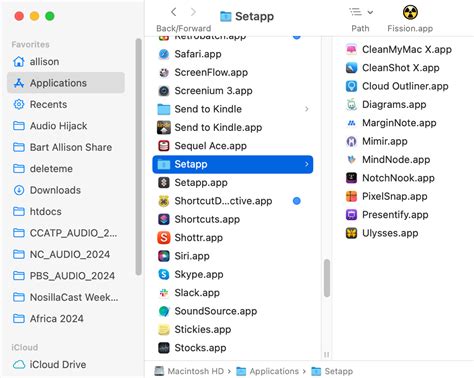Expand the Send to Kindle folder chevron

coord(307,109)
